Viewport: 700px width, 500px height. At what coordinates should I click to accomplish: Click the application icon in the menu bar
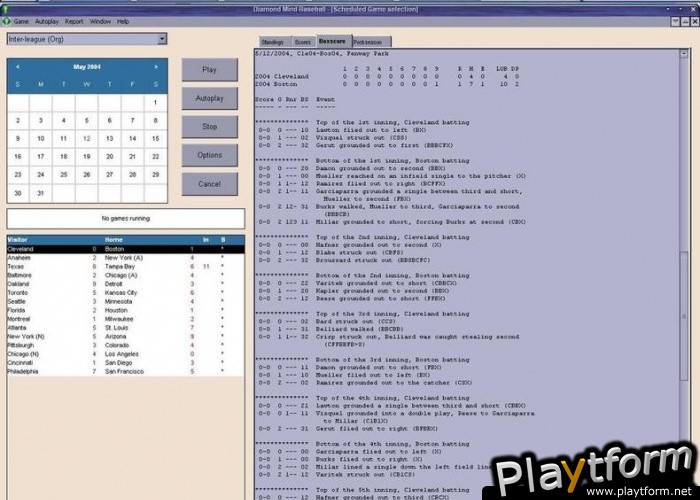[6, 21]
